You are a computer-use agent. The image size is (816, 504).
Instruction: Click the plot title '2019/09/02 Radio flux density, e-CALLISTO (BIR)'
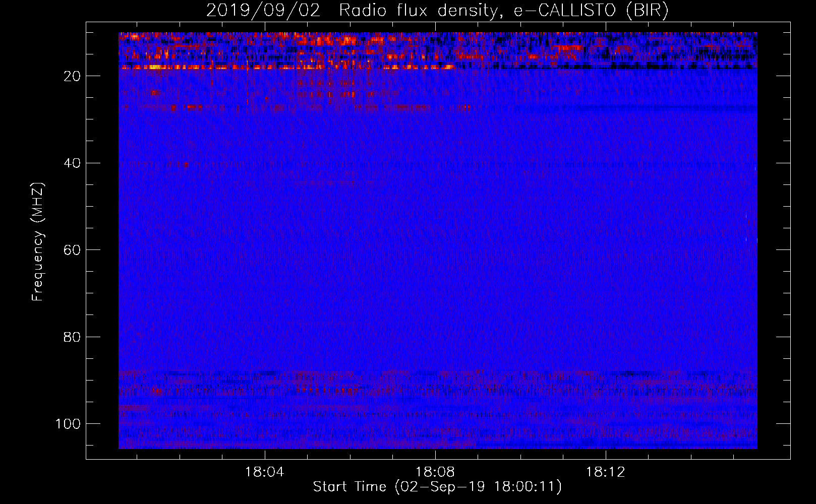click(437, 11)
